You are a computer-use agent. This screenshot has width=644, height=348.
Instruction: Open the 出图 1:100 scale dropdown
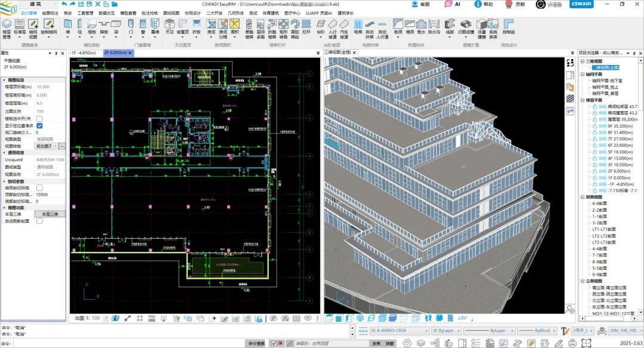click(106, 318)
